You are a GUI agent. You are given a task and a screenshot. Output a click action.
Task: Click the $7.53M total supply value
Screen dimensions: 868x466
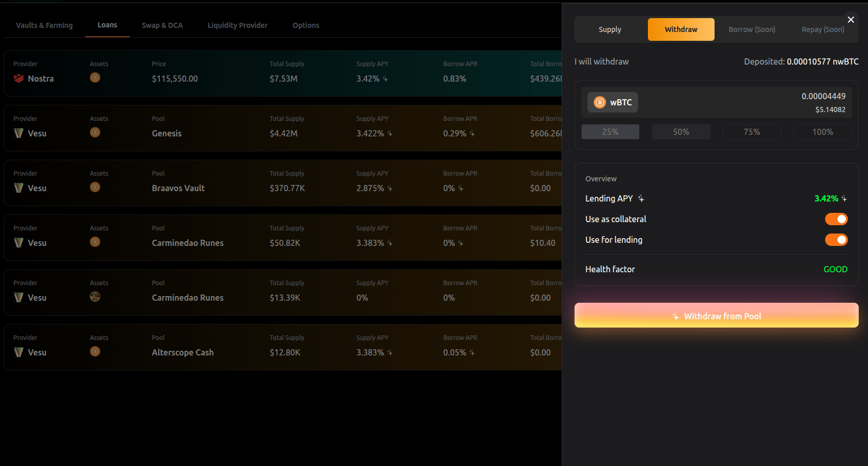pos(284,79)
